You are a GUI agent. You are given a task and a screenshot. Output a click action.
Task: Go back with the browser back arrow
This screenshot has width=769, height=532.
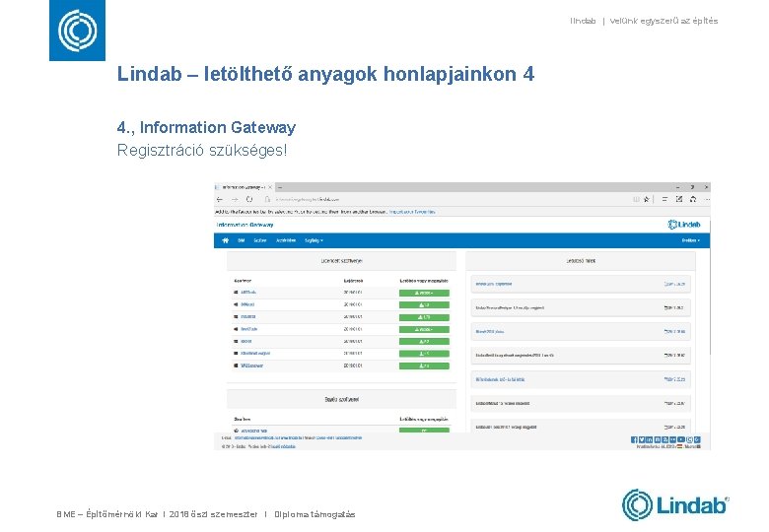[220, 199]
